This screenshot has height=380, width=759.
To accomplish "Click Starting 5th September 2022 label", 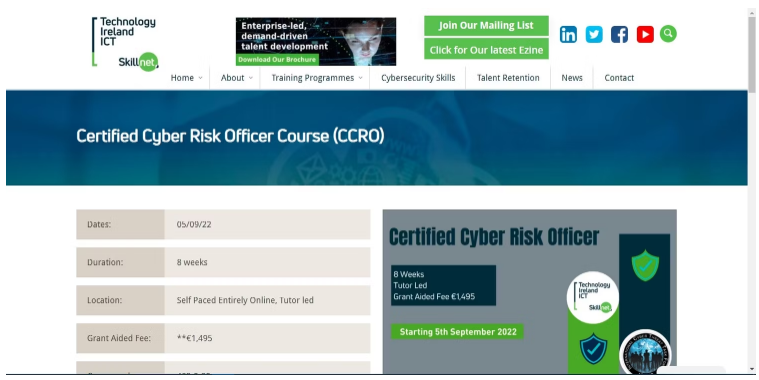I will coord(457,332).
